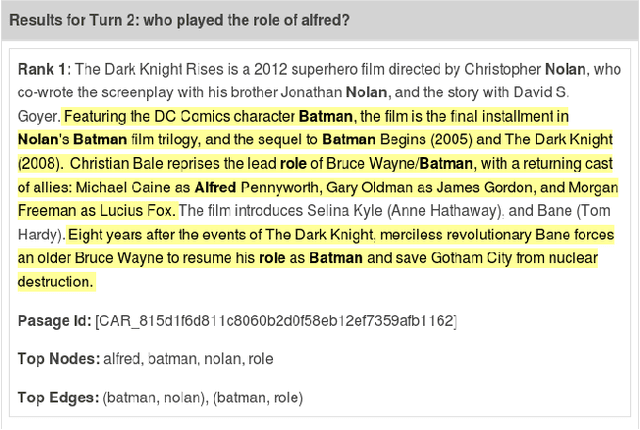Click the 'Pasage Id:' label
This screenshot has width=640, height=430.
tap(55, 320)
